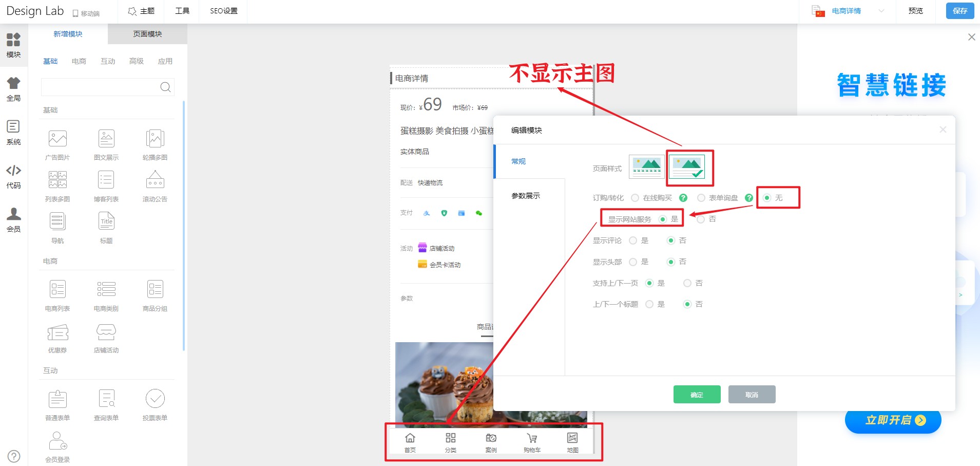Select 无 for 订购/转化
Viewport: 980px width, 466px height.
tap(767, 198)
